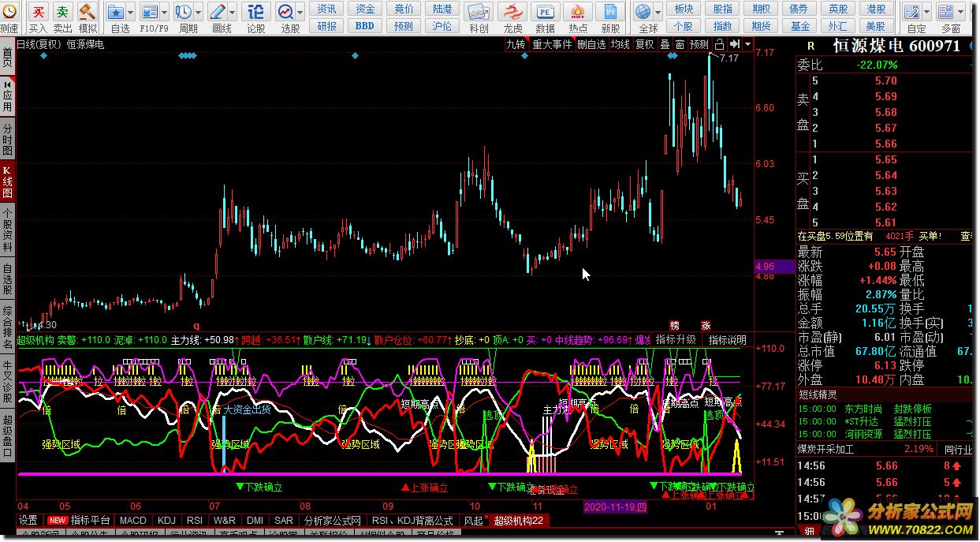Viewport: 980px width, 542px height.
Task: Expand the F10/F9 dropdown arrow
Action: click(163, 13)
